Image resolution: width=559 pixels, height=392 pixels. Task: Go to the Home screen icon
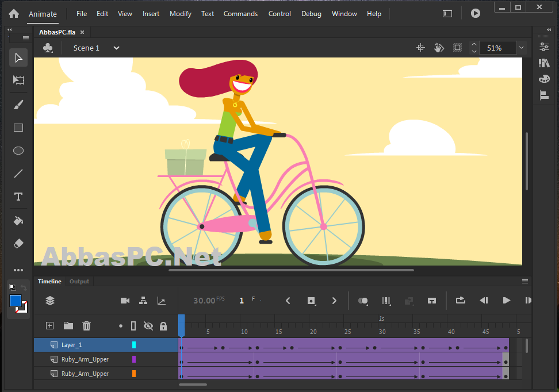coord(14,14)
